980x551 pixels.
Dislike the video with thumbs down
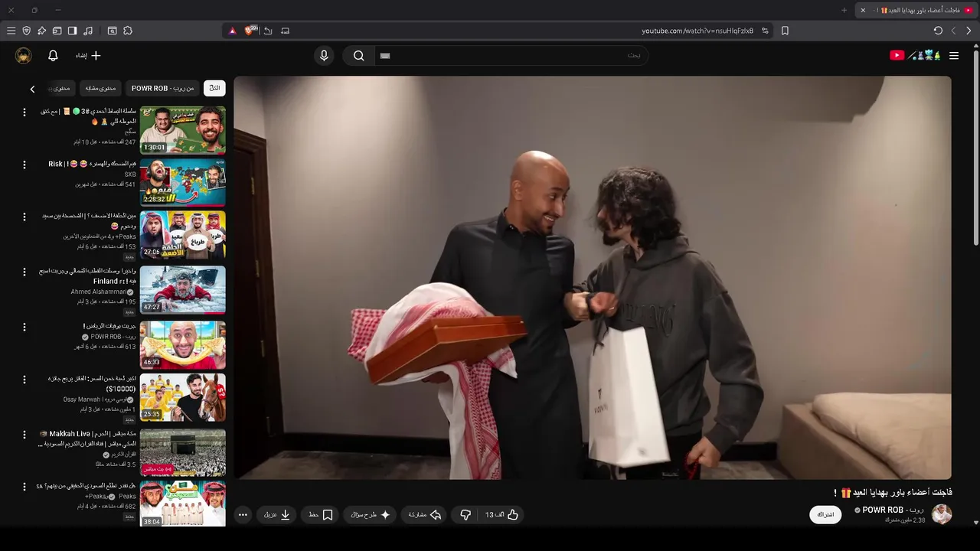tap(465, 515)
